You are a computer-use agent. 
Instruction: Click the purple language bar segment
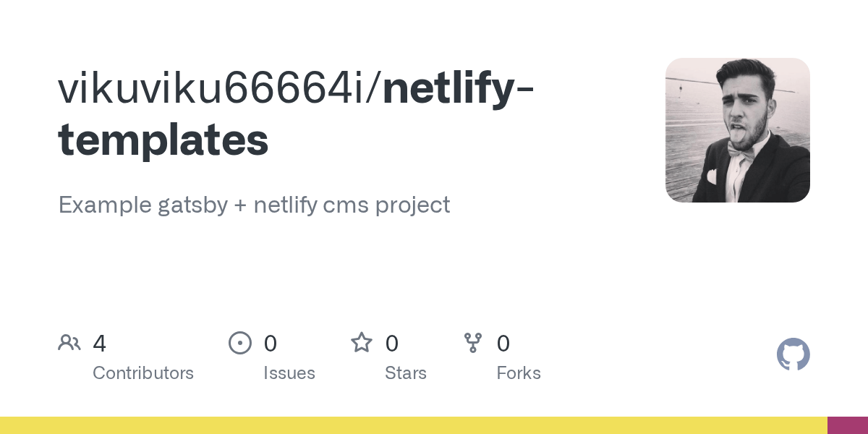click(847, 425)
